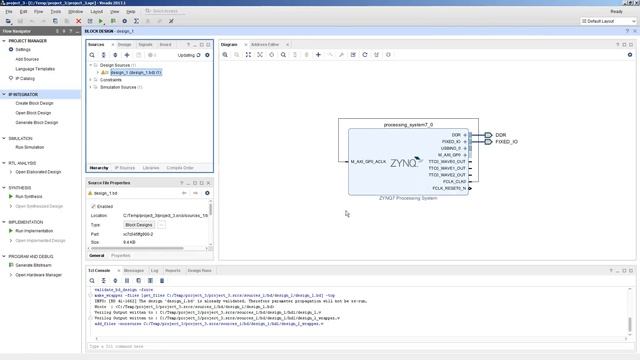Image resolution: width=640 pixels, height=360 pixels.
Task: Click the plus Add Sources icon in Sources panel
Action: (127, 55)
